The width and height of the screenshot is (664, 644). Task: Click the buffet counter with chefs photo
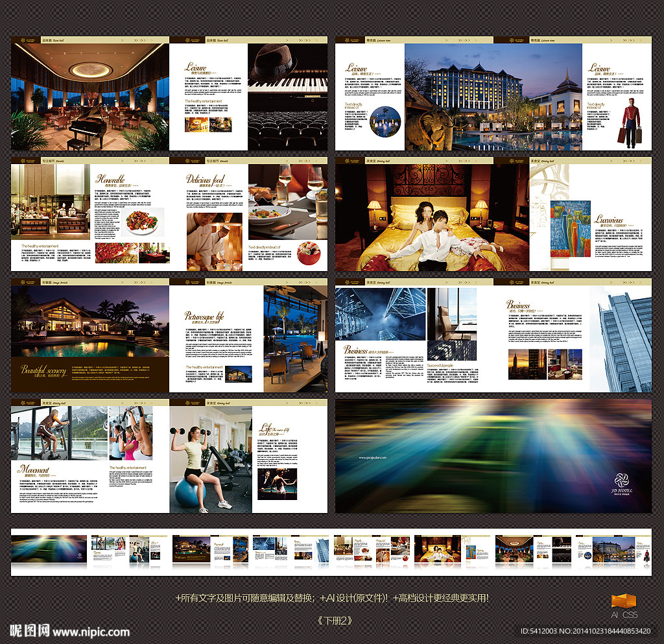pos(51,202)
